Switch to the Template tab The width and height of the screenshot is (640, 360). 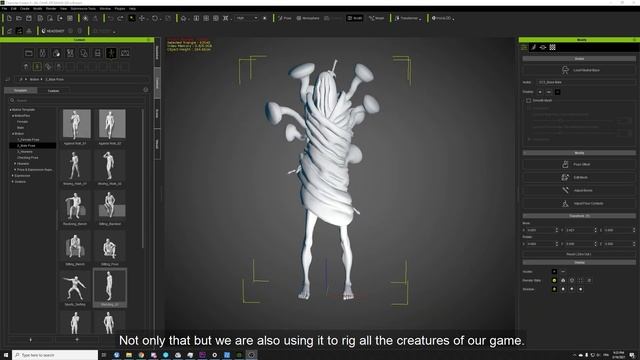(x=20, y=91)
